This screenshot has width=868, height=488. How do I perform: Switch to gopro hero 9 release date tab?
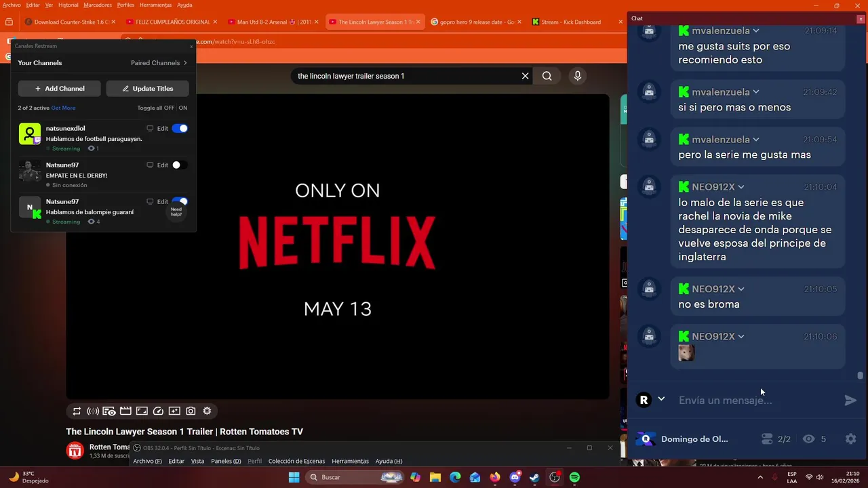pos(476,22)
